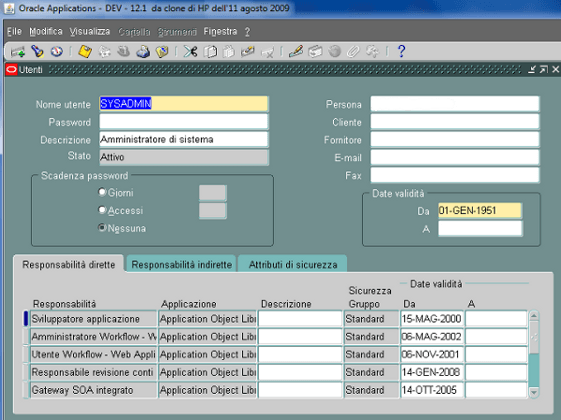Screen dimensions: 561x420
Task: Click the Password input field
Action: [184, 122]
